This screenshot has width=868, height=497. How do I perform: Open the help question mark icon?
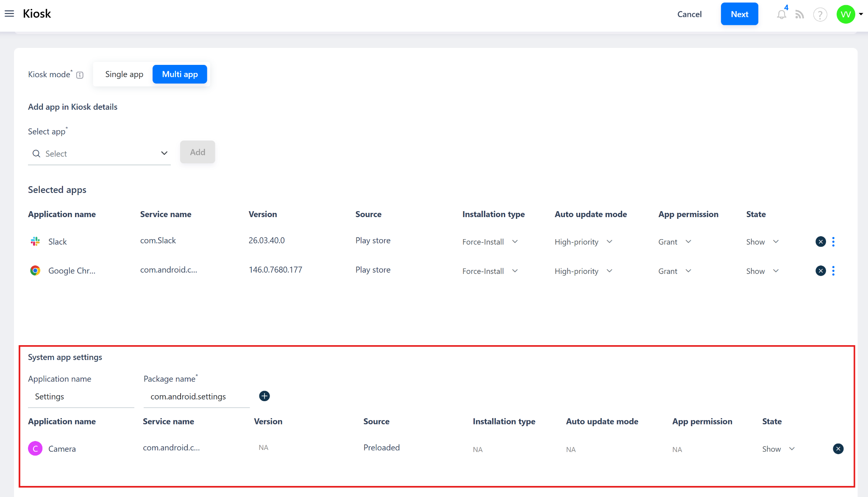coord(820,15)
